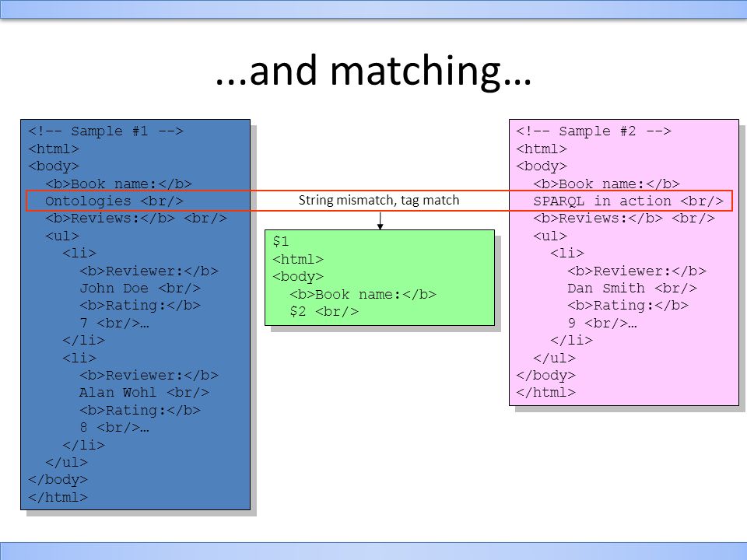The height and width of the screenshot is (560, 747).
Task: Select the 'Dan Smith <br/>' line
Action: (x=632, y=288)
